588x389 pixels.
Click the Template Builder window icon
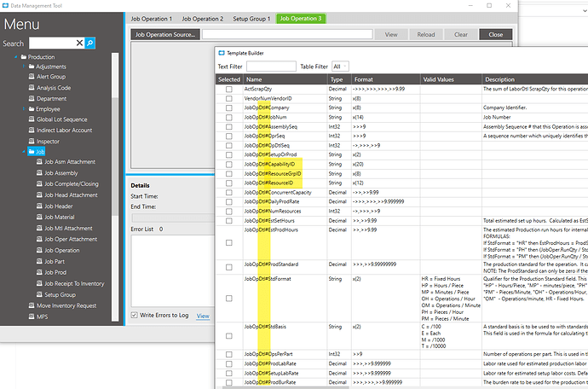tap(222, 53)
